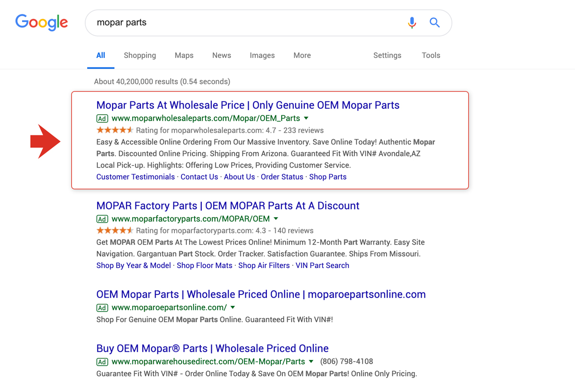This screenshot has height=392, width=575.
Task: Click the '4.7 - 233 reviews' rating text
Action: [294, 130]
